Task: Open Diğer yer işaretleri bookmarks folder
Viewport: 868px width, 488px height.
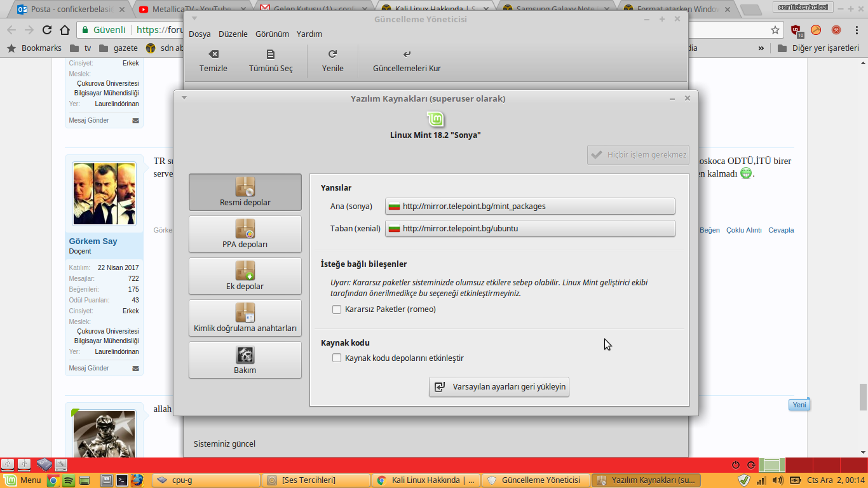Action: point(818,48)
